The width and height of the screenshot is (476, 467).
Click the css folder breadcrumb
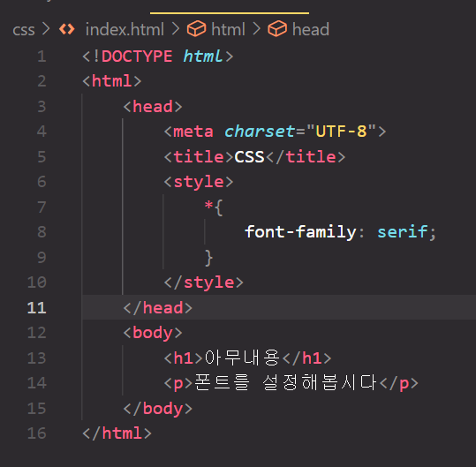(24, 30)
